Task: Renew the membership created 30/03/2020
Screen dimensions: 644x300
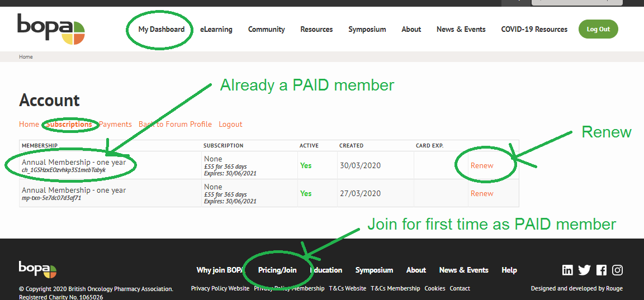Action: click(482, 165)
